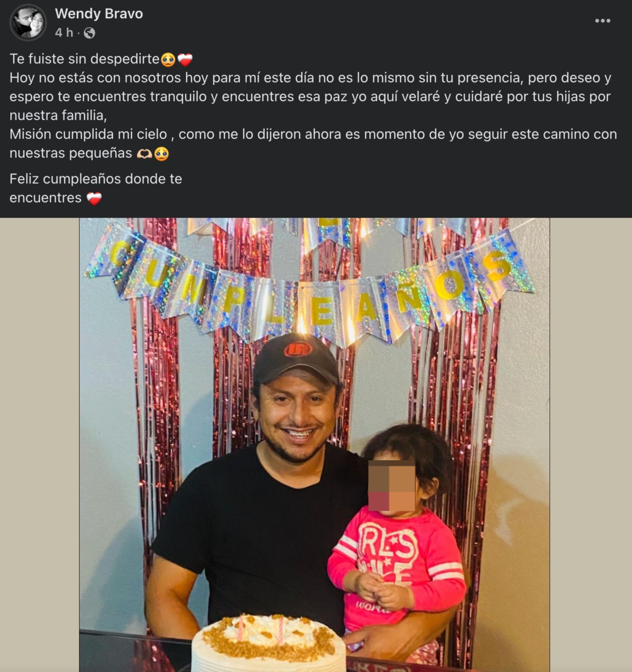Image resolution: width=632 pixels, height=672 pixels.
Task: Click the heart emoji after 'despedirte'
Action: coord(185,60)
